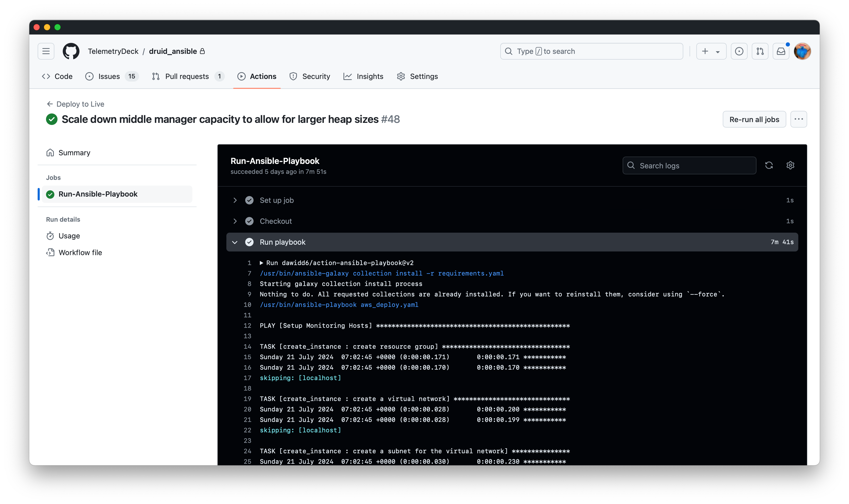Image resolution: width=849 pixels, height=504 pixels.
Task: Click Re-run all jobs button
Action: coord(754,119)
